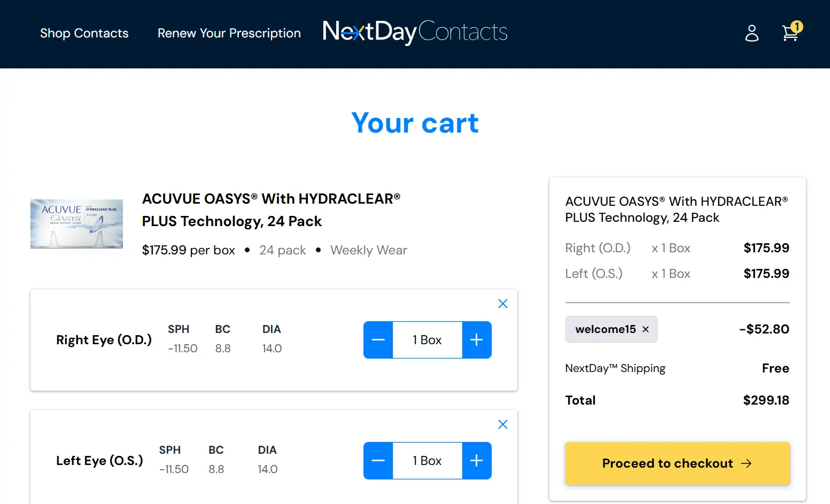Click the Right Eye quantity field
Viewport: 830px width, 504px height.
(427, 340)
